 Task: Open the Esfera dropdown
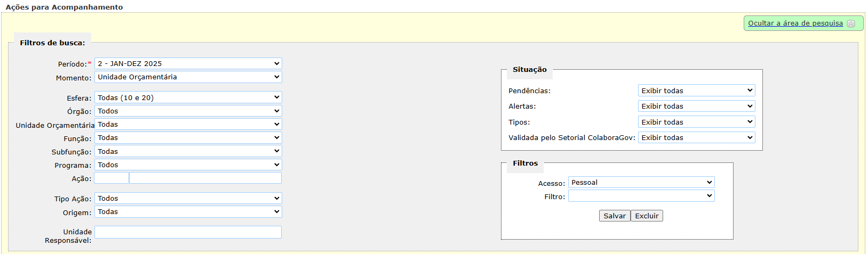click(x=188, y=97)
